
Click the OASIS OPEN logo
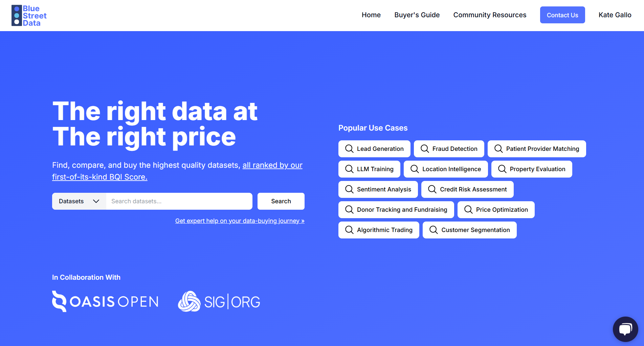(105, 301)
